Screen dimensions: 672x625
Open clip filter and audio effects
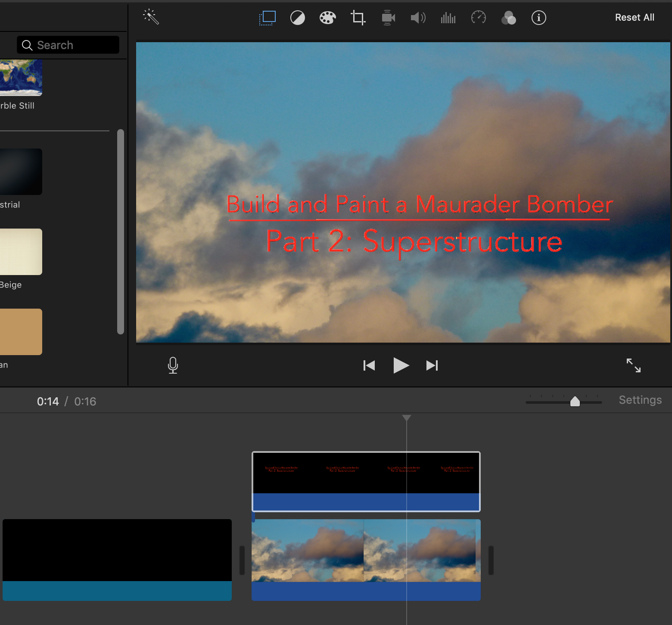[x=509, y=18]
